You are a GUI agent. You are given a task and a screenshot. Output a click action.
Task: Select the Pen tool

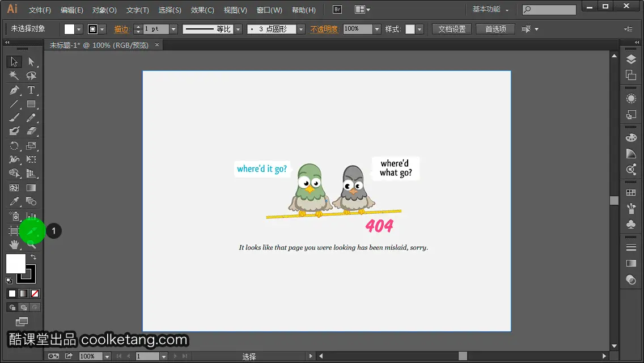pos(14,90)
